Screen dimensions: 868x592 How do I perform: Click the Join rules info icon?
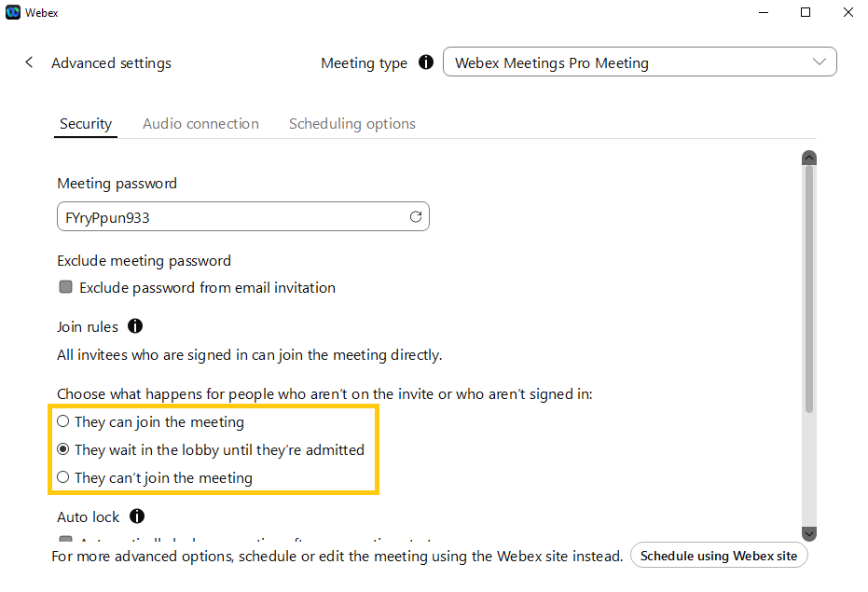point(135,326)
